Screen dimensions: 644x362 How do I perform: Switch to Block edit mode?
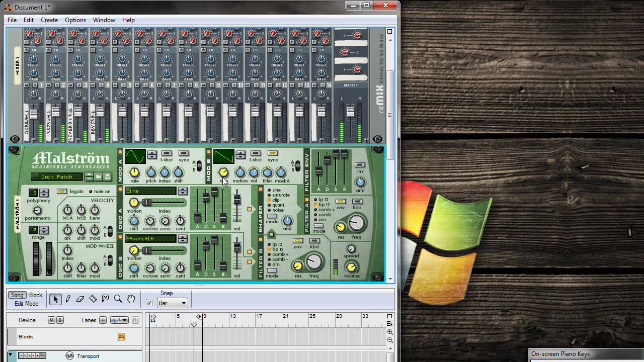pos(36,295)
